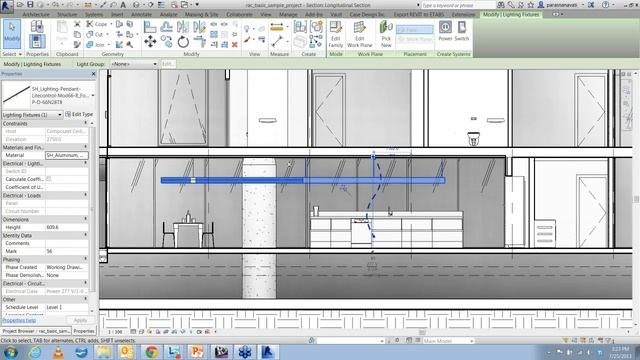Click the Mirror Pick Axis tool
This screenshot has width=640, height=360.
point(182,27)
